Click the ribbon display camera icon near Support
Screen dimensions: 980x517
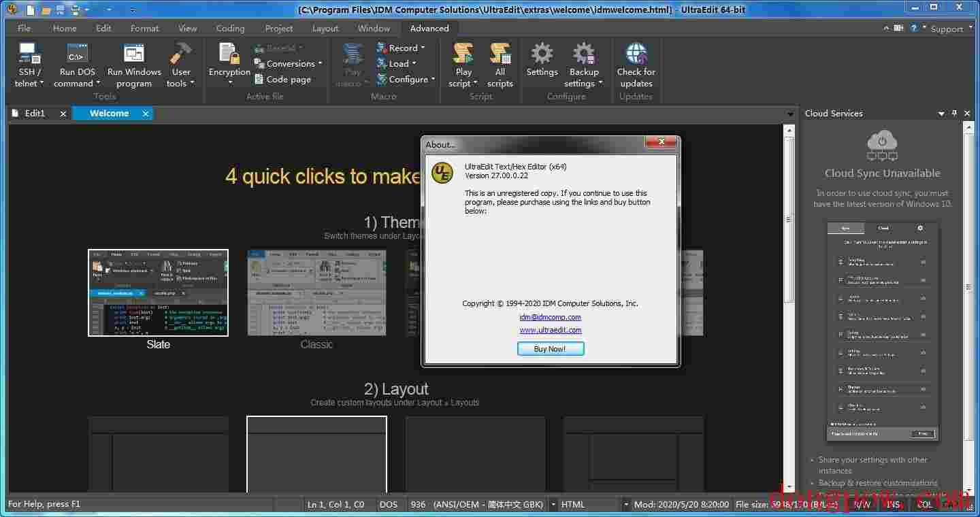pos(899,28)
